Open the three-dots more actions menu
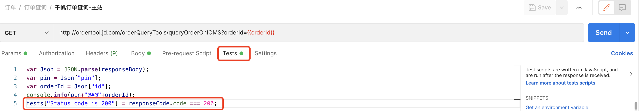Image resolution: width=644 pixels, height=111 pixels. [x=579, y=8]
